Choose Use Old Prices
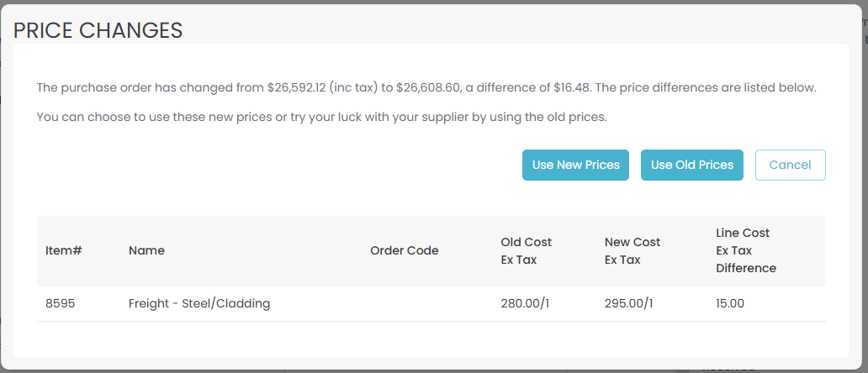 coord(692,165)
